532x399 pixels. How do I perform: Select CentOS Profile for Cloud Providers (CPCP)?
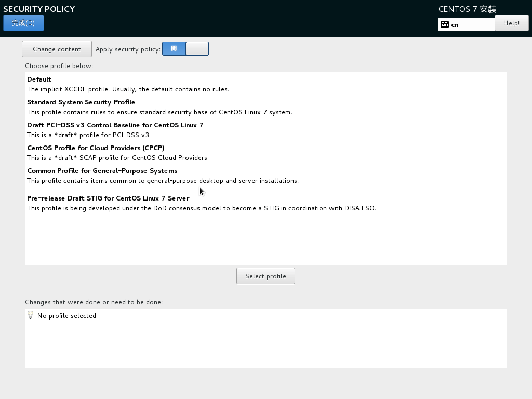pos(96,148)
